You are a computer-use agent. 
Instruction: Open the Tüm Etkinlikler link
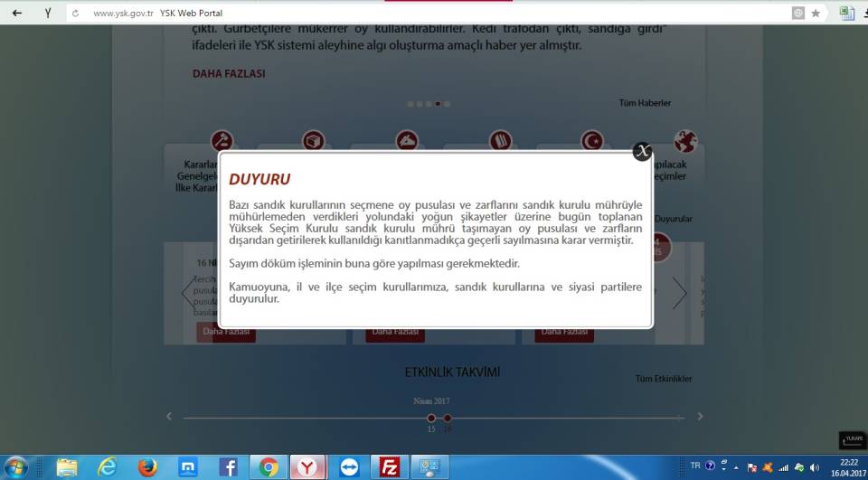tap(663, 379)
